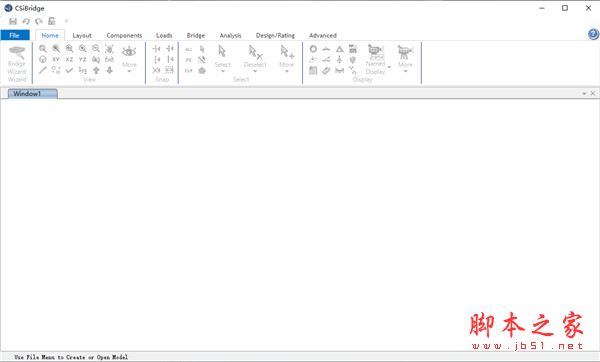The height and width of the screenshot is (362, 600).
Task: Click the pentagon polygon select icon
Action: point(202,71)
